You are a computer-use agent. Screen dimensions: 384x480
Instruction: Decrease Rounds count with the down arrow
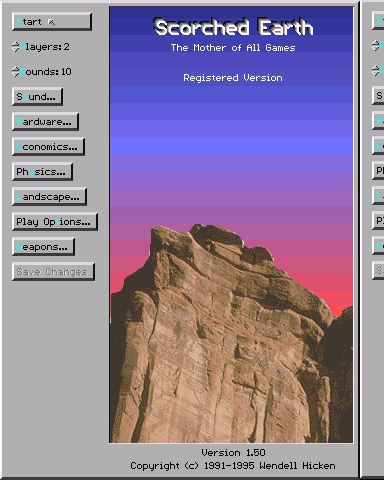15,74
